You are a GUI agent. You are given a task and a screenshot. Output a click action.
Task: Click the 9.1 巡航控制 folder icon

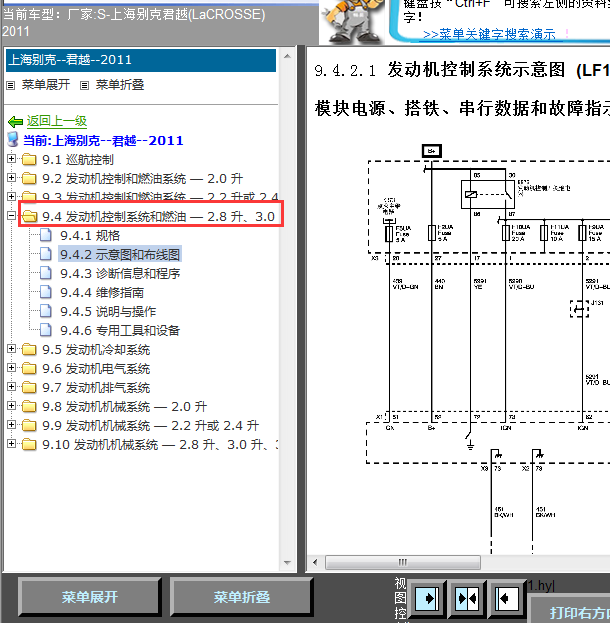pos(29,160)
